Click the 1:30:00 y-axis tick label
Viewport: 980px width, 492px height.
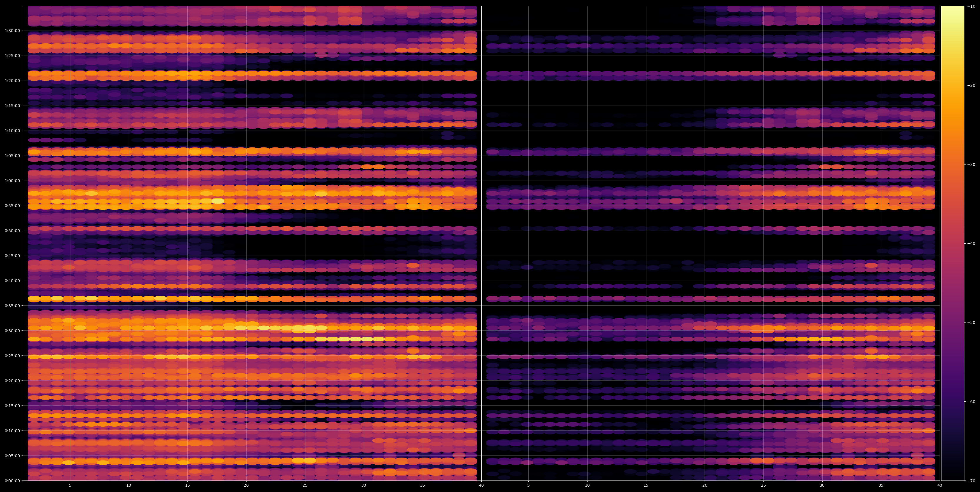(12, 31)
